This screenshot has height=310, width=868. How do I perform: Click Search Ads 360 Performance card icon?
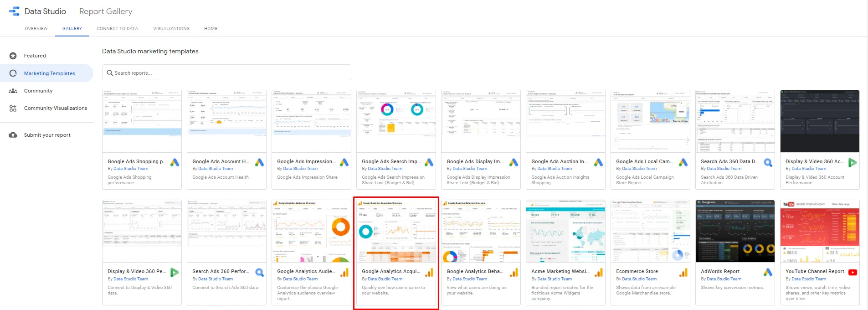click(260, 273)
